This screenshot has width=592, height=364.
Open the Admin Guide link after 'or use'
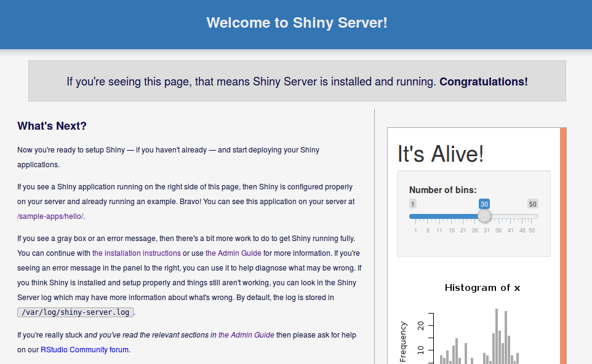coord(233,253)
